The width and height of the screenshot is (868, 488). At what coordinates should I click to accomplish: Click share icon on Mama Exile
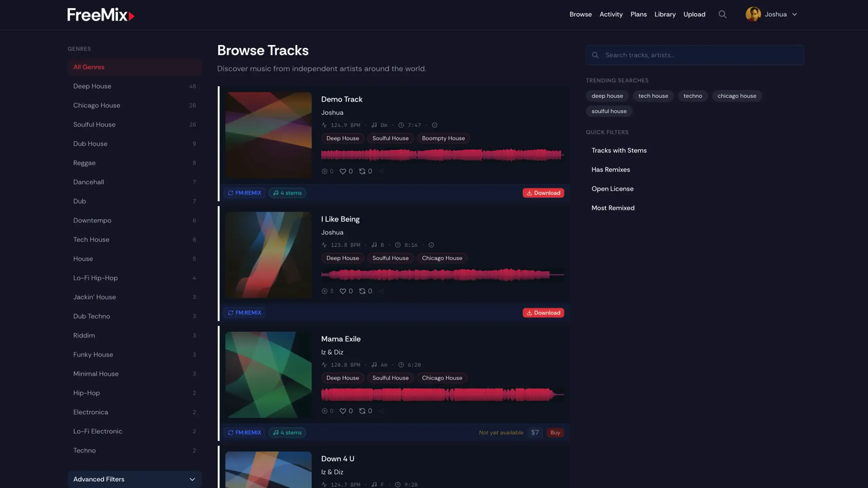click(381, 411)
